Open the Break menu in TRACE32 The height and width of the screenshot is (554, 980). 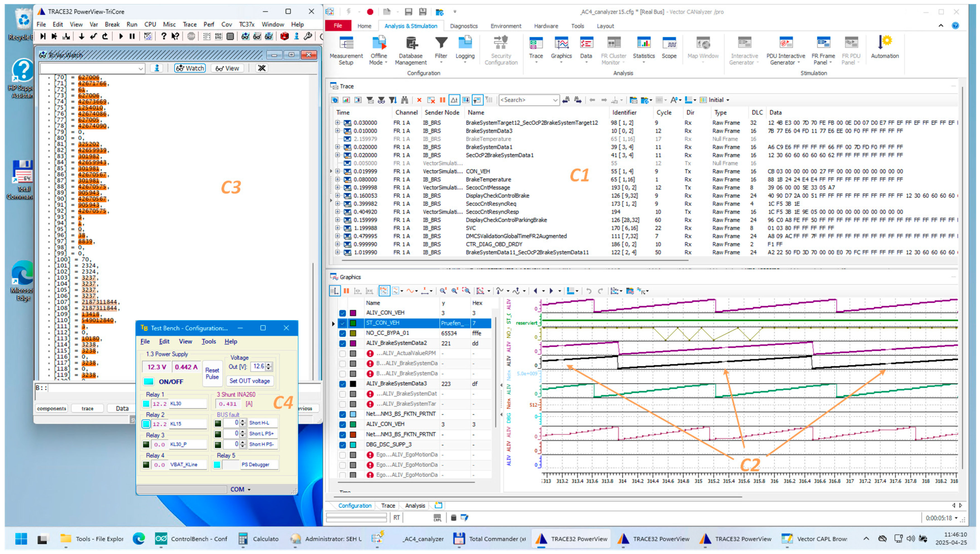[x=112, y=24]
